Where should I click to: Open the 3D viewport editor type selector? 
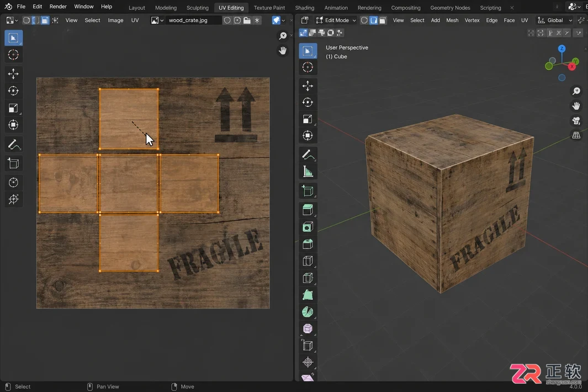click(x=305, y=20)
